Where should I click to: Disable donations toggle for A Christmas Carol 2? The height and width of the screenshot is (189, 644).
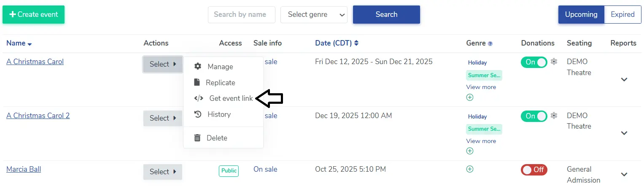click(x=534, y=116)
